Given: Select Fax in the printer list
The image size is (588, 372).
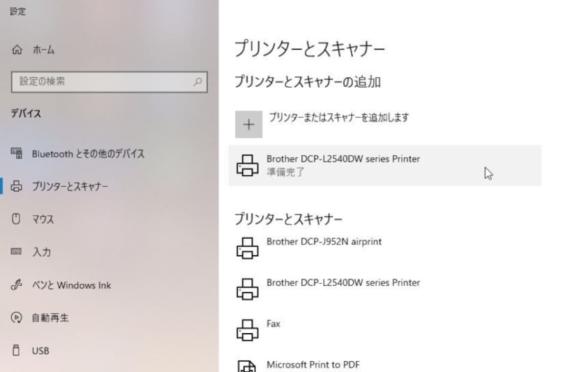Looking at the screenshot, I should (x=273, y=324).
